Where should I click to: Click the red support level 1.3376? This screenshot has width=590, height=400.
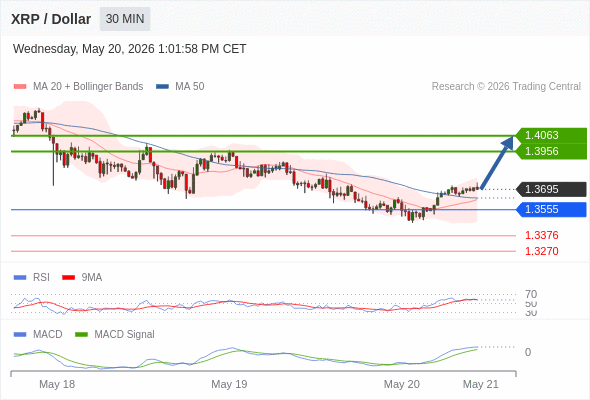click(x=541, y=236)
